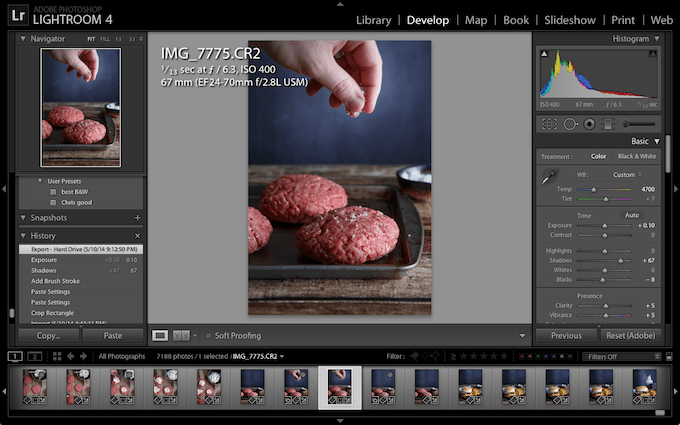
Task: Switch to Before/After YY view
Action: (x=181, y=336)
